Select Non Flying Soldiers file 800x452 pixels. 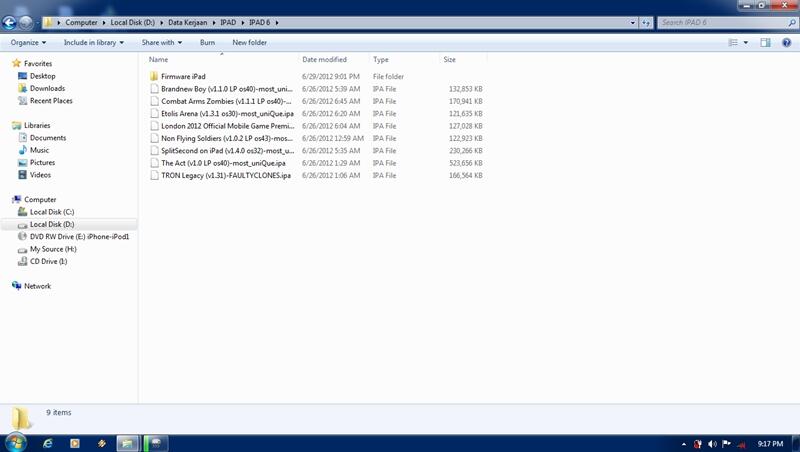pos(227,138)
